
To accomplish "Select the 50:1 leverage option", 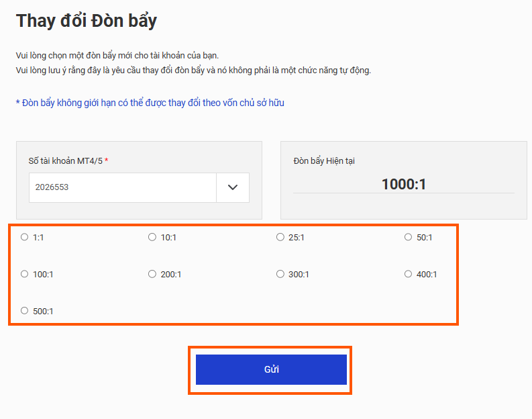I will [409, 237].
